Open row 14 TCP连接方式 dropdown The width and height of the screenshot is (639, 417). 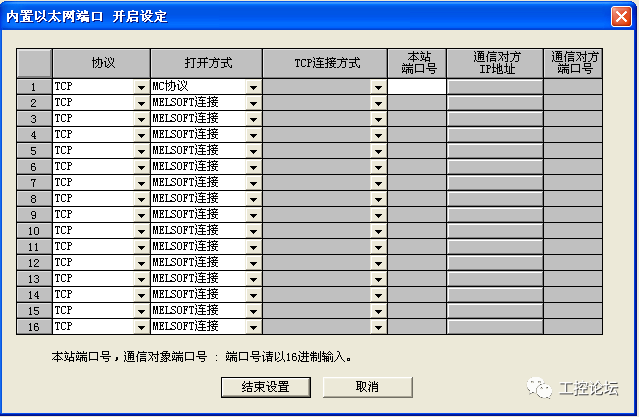coord(378,295)
